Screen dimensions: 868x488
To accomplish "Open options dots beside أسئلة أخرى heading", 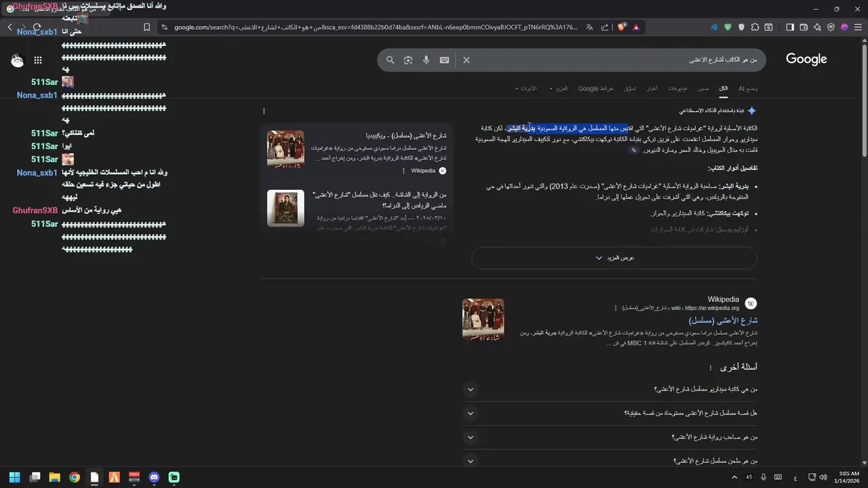I will 711,367.
